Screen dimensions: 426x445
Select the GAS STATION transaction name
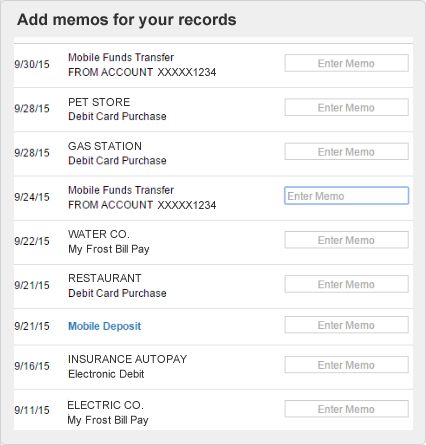point(105,146)
